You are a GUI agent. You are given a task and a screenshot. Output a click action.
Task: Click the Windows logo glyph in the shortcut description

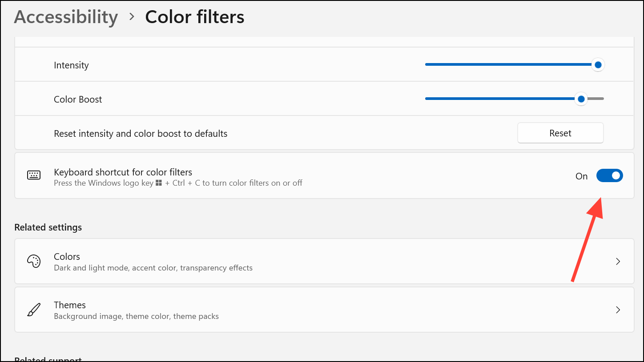tap(159, 183)
